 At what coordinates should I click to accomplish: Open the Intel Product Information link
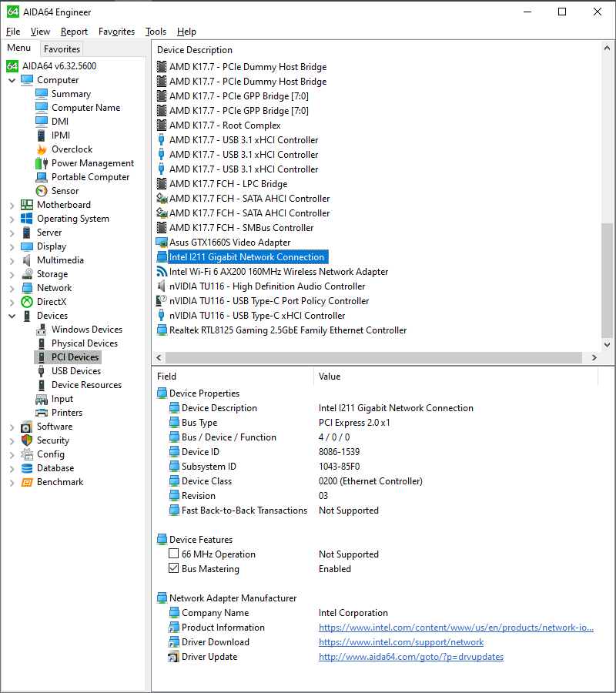456,628
